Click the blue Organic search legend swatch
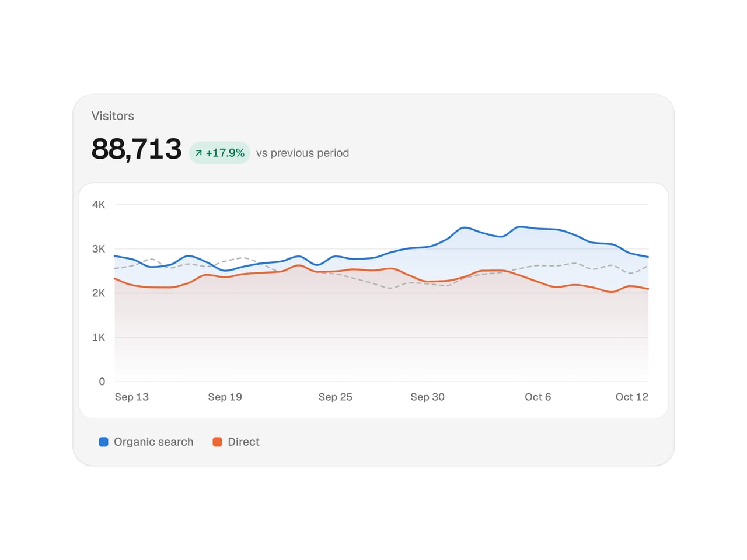This screenshot has width=747, height=560. (103, 442)
